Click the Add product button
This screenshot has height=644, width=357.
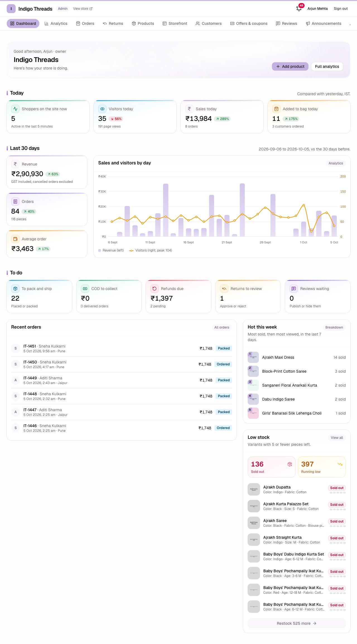[x=290, y=66]
